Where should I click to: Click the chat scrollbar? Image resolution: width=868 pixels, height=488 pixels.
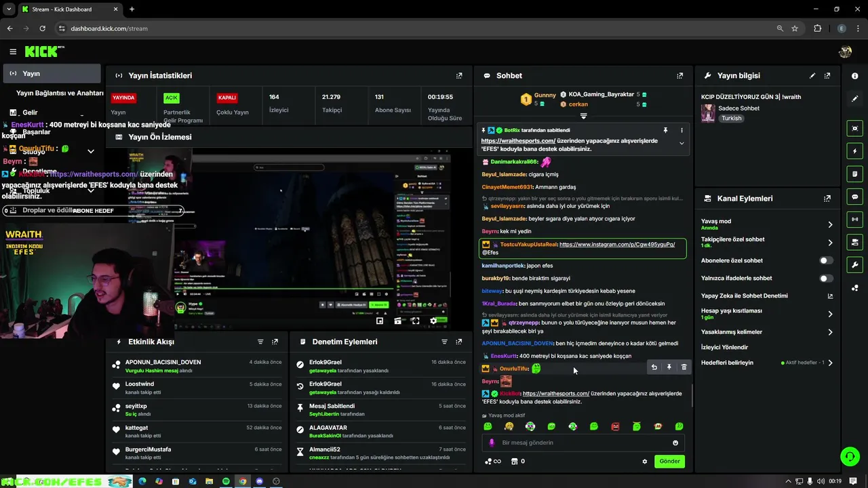pyautogui.click(x=692, y=396)
